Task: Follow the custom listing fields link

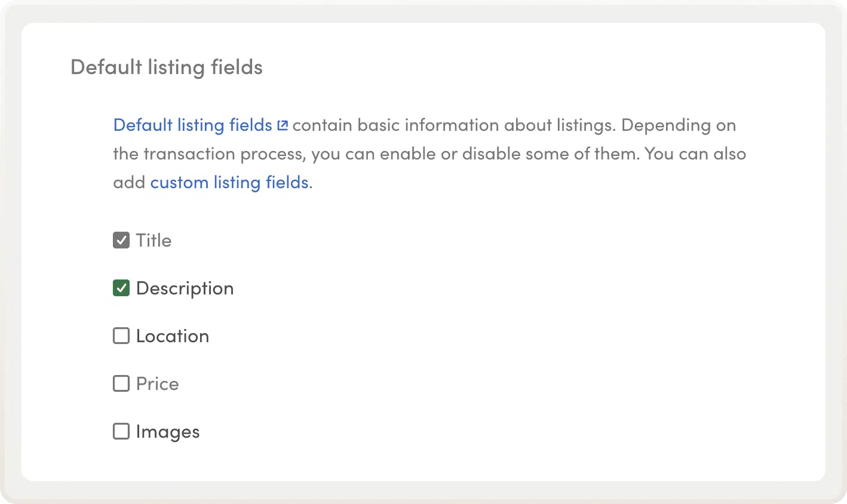Action: coord(229,182)
